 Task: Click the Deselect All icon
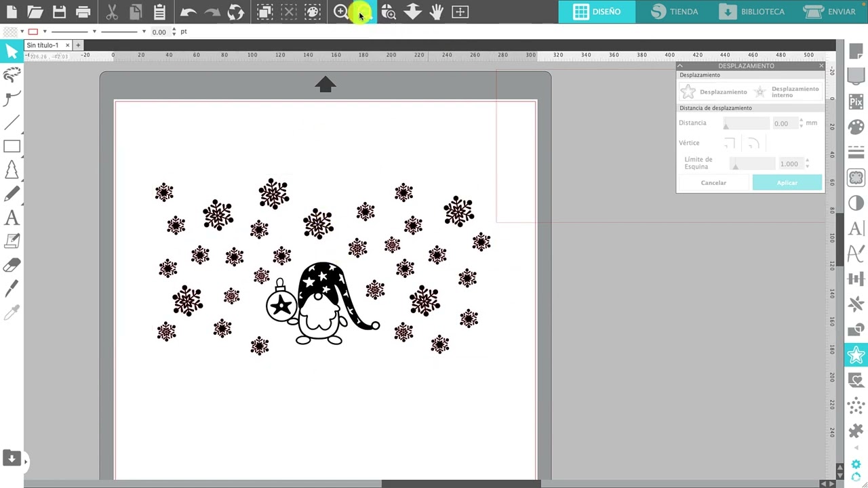click(x=289, y=12)
